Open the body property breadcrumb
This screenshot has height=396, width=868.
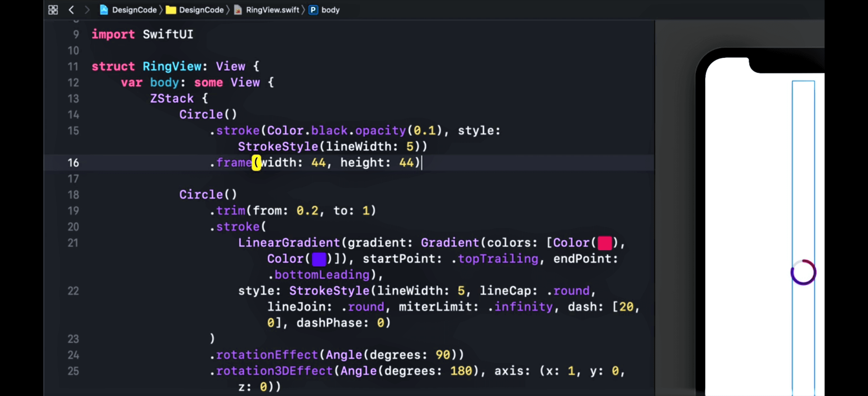tap(324, 10)
